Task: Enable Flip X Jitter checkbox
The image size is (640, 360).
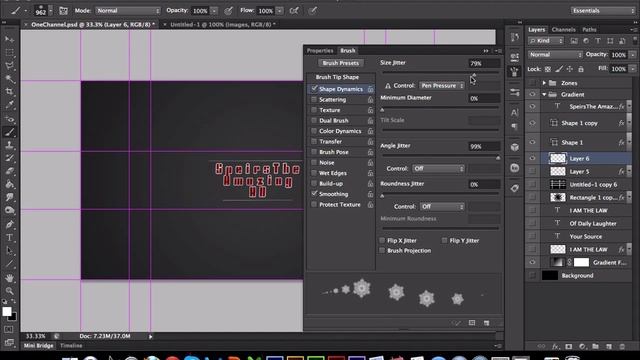Action: tap(382, 240)
